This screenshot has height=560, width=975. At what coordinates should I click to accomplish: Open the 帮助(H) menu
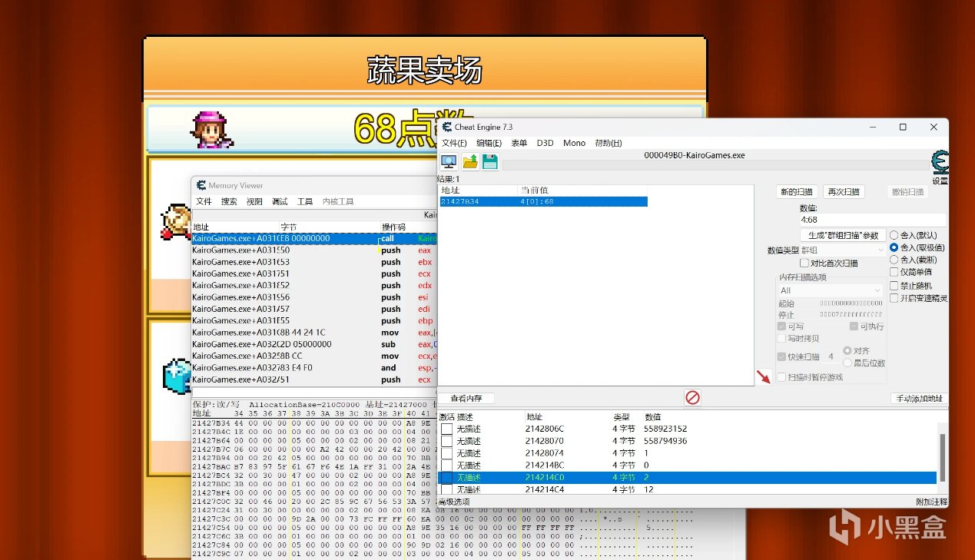click(609, 143)
